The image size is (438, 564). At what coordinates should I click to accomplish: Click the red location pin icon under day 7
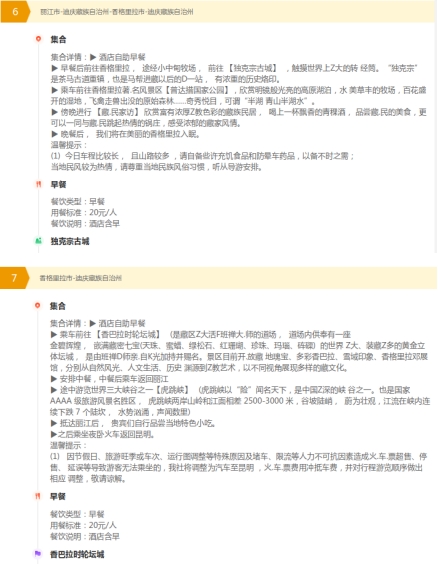[38, 305]
